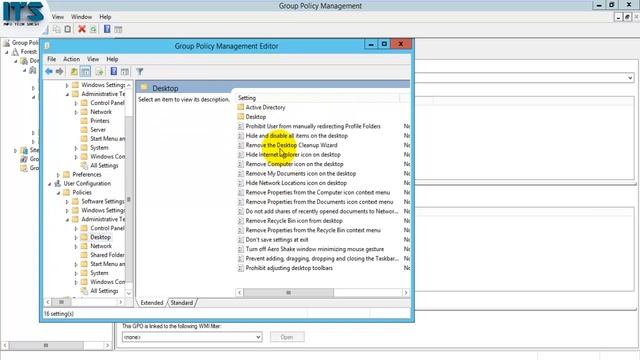Viewport: 640px width, 360px height.
Task: Click the User Configuration node icon
Action: pos(58,183)
